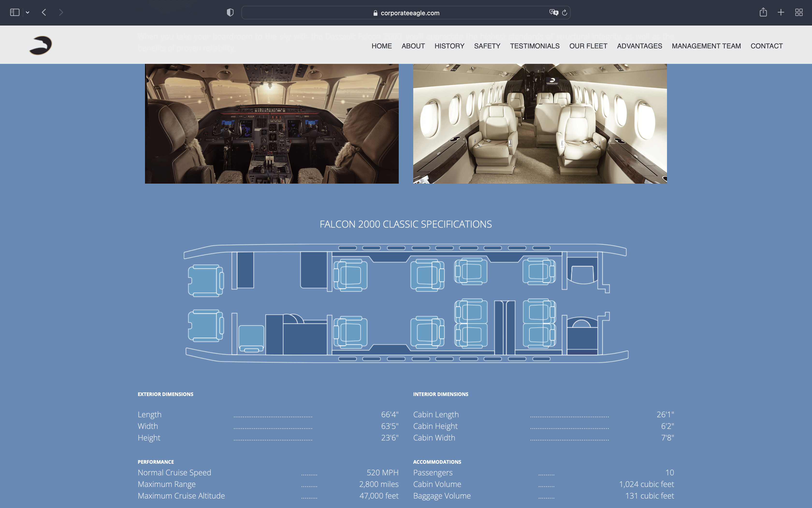This screenshot has width=812, height=508.
Task: Click the Cabin Width label
Action: [x=434, y=437]
